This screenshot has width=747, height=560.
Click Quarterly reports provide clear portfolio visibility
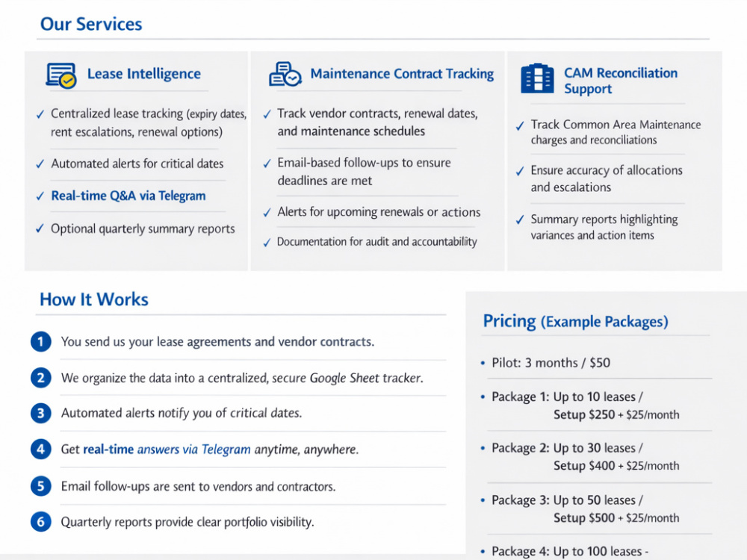[187, 523]
